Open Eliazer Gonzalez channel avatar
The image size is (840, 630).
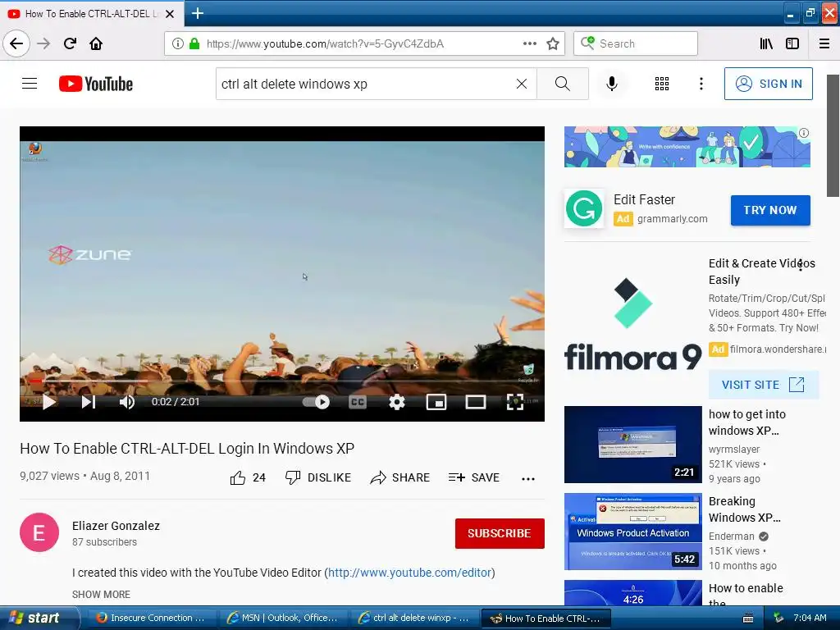[x=39, y=532]
